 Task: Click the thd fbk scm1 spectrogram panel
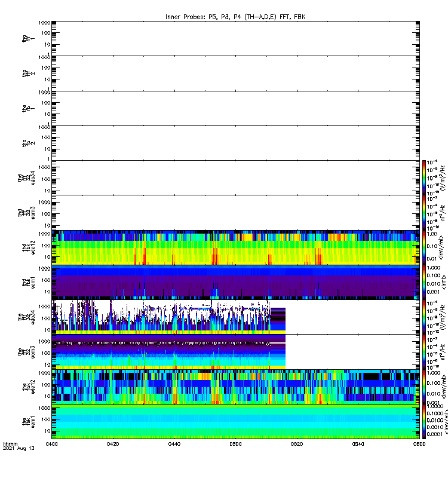pos(235,282)
